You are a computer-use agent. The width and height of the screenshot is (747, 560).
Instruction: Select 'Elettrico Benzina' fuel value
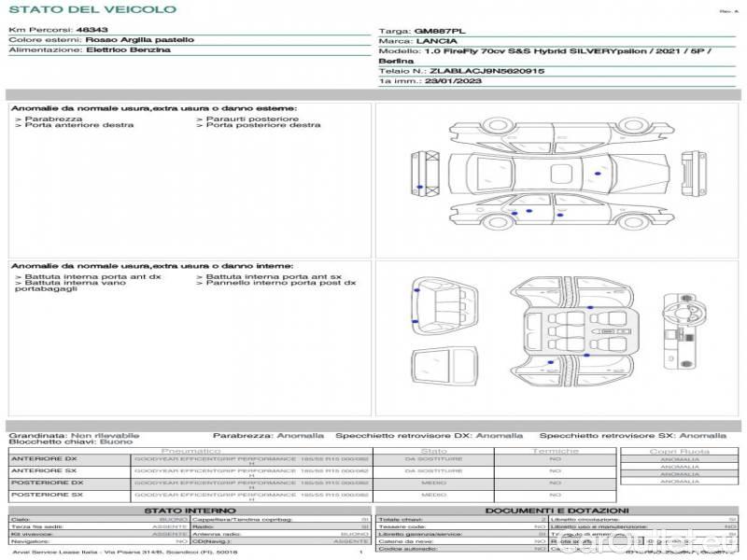click(x=128, y=50)
